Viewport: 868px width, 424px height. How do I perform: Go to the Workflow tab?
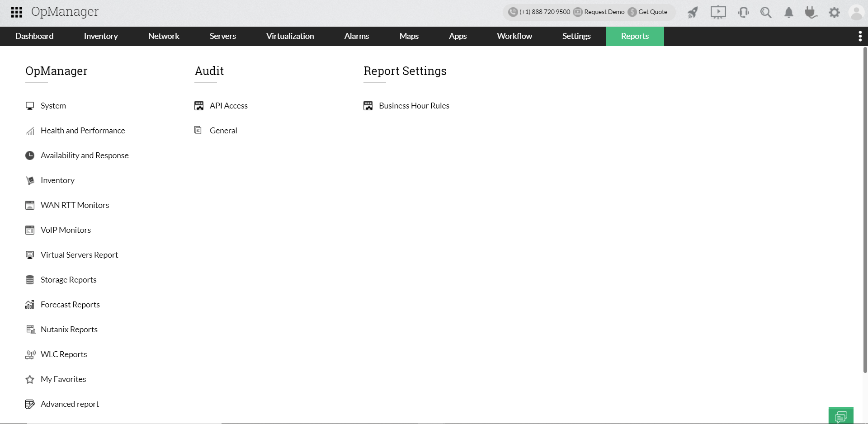514,36
